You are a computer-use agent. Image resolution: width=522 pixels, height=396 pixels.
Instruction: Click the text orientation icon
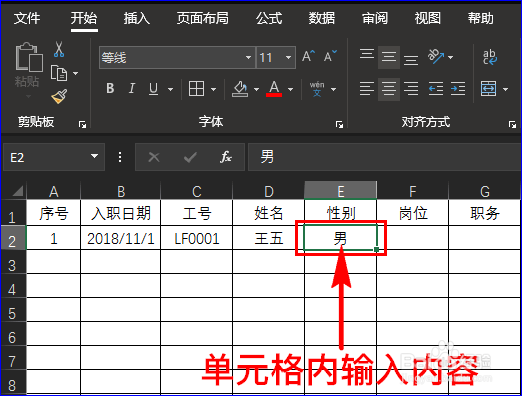pyautogui.click(x=436, y=57)
